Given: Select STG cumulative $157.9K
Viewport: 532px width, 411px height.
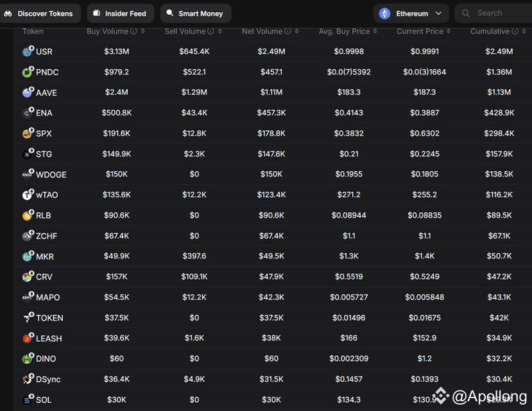Looking at the screenshot, I should (499, 154).
